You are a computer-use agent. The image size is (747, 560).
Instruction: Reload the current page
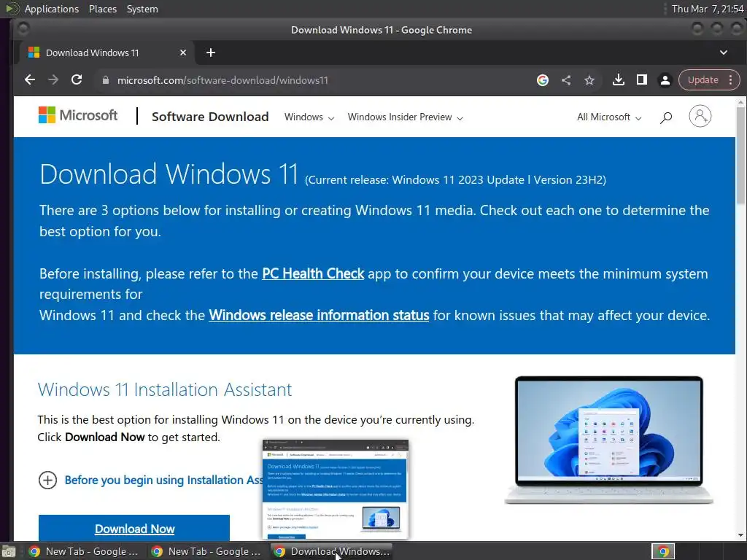tap(77, 80)
